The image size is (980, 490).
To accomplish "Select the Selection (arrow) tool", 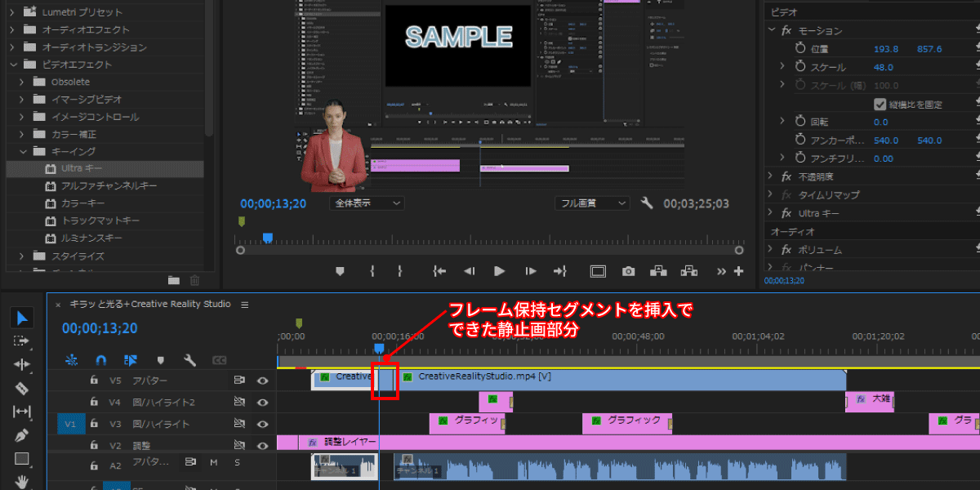I will click(22, 318).
